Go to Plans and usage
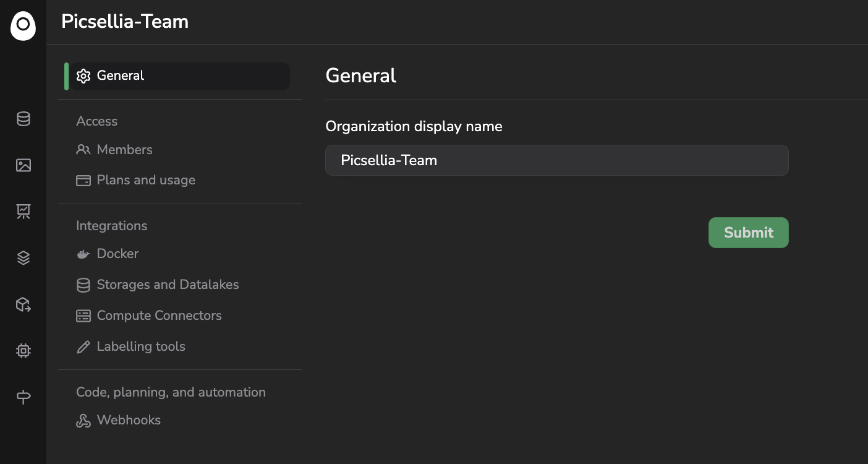This screenshot has width=868, height=464. pyautogui.click(x=146, y=180)
